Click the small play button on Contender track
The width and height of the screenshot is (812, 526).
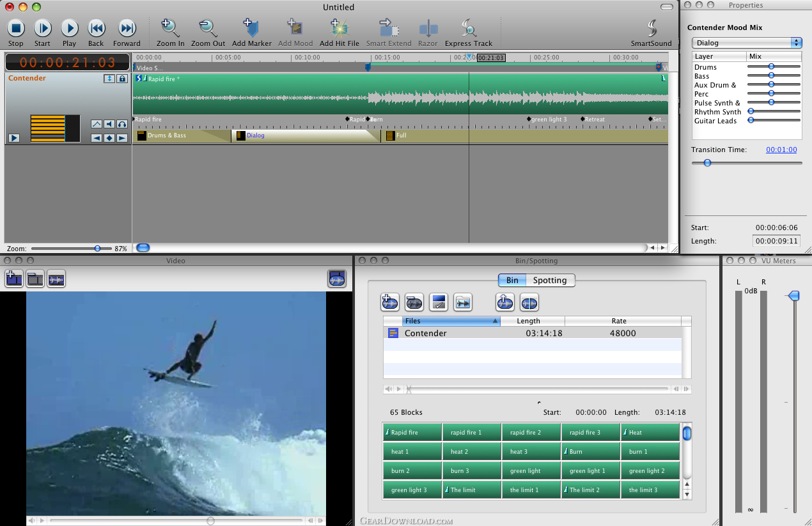[x=14, y=137]
